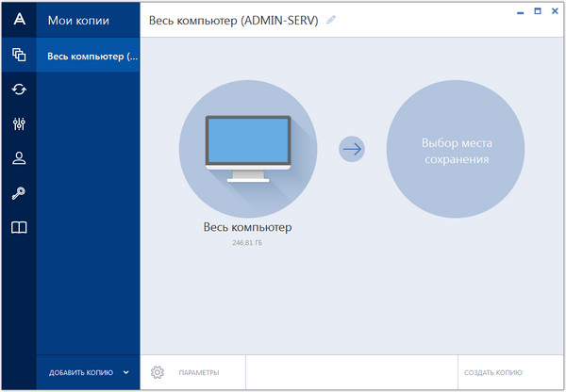Click the key icon in the sidebar
Screen dimensions: 566x392
(18, 193)
